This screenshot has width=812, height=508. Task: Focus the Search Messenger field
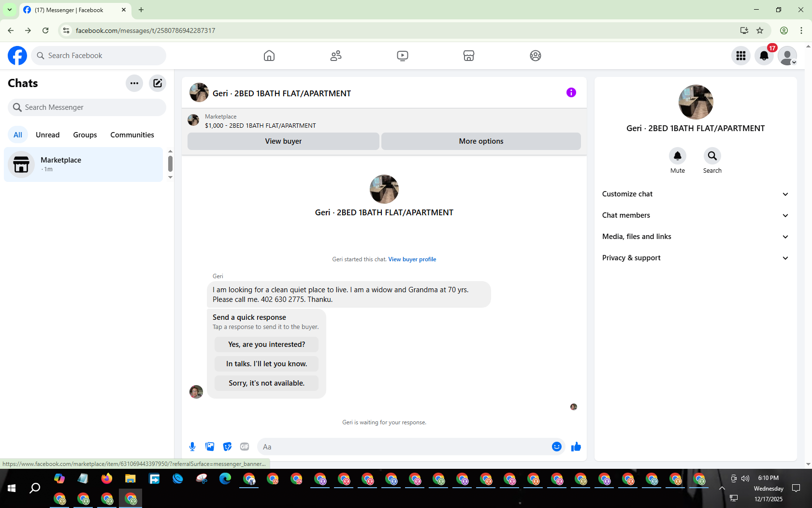click(x=87, y=107)
